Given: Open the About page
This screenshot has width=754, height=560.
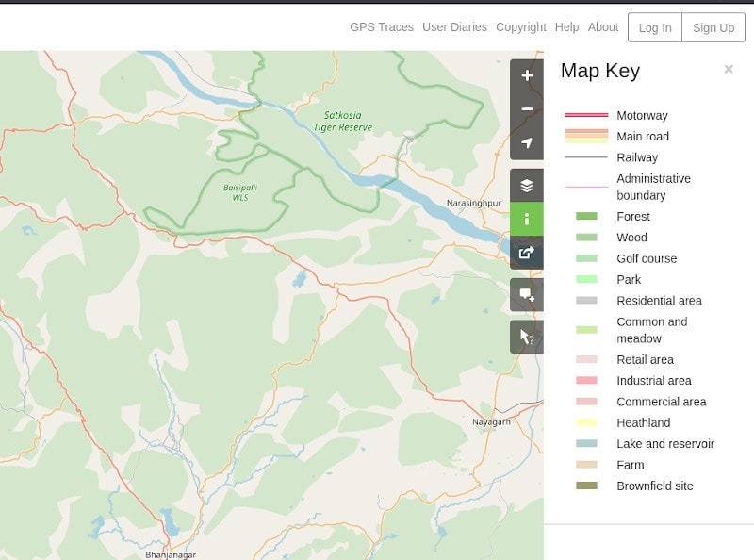Looking at the screenshot, I should tap(603, 27).
